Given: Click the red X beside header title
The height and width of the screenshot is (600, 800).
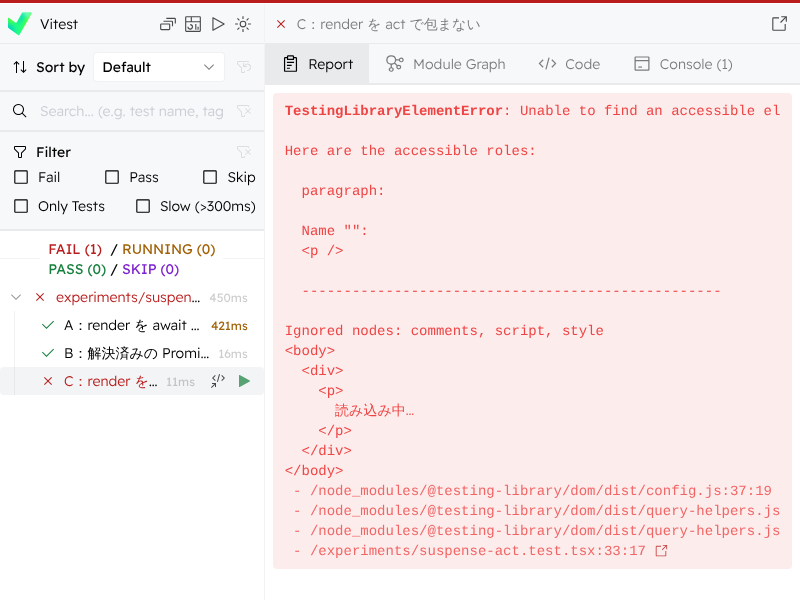Looking at the screenshot, I should point(281,24).
